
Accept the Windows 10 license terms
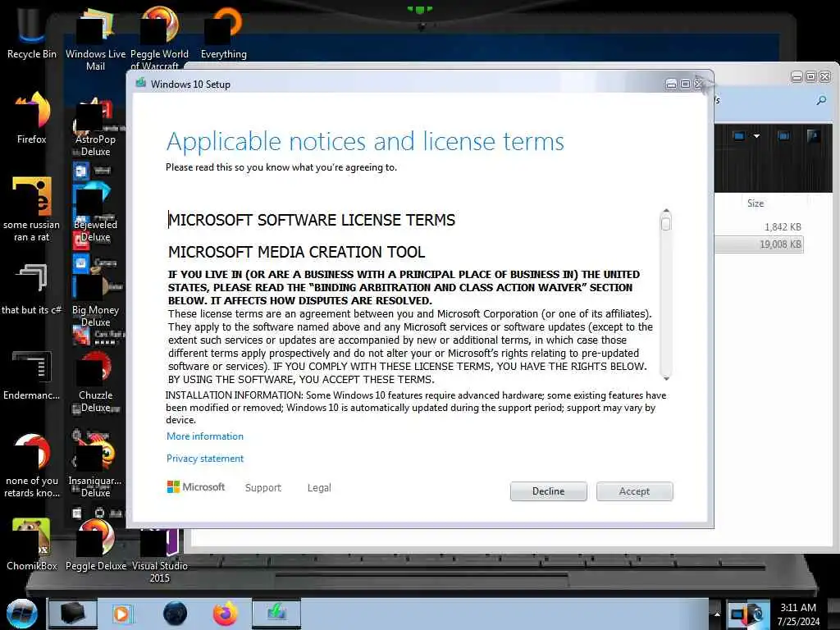[634, 491]
